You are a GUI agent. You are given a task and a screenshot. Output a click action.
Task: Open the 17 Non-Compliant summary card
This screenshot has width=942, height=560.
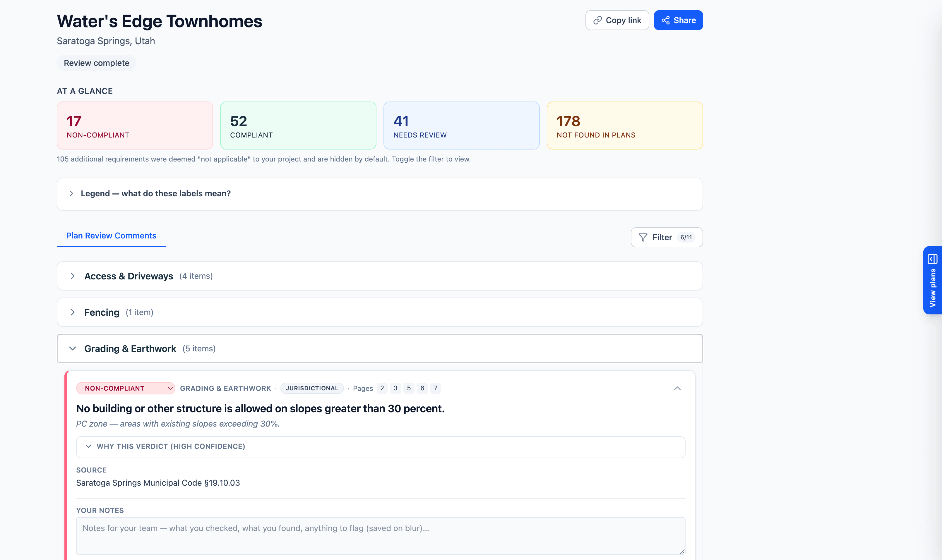click(x=135, y=126)
